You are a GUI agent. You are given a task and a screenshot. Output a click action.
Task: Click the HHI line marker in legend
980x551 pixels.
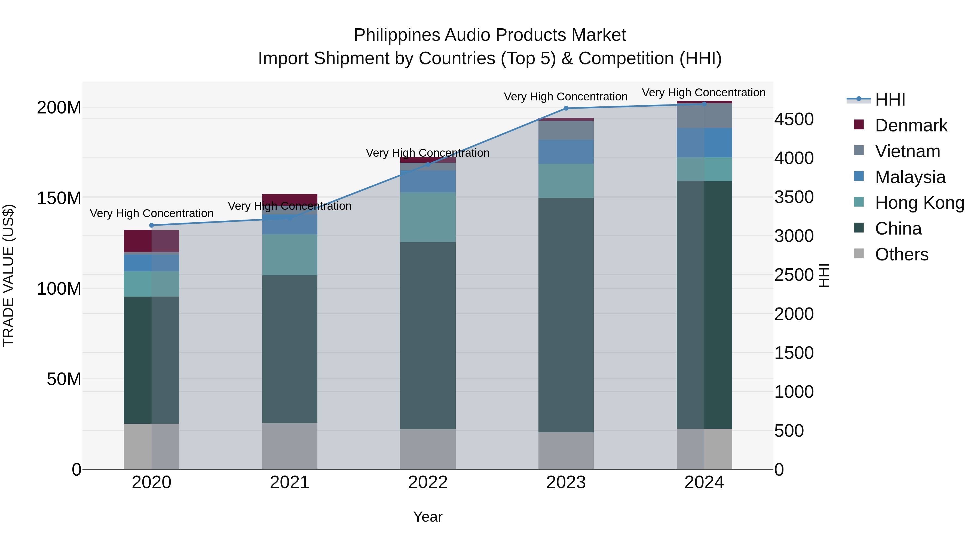pyautogui.click(x=859, y=99)
